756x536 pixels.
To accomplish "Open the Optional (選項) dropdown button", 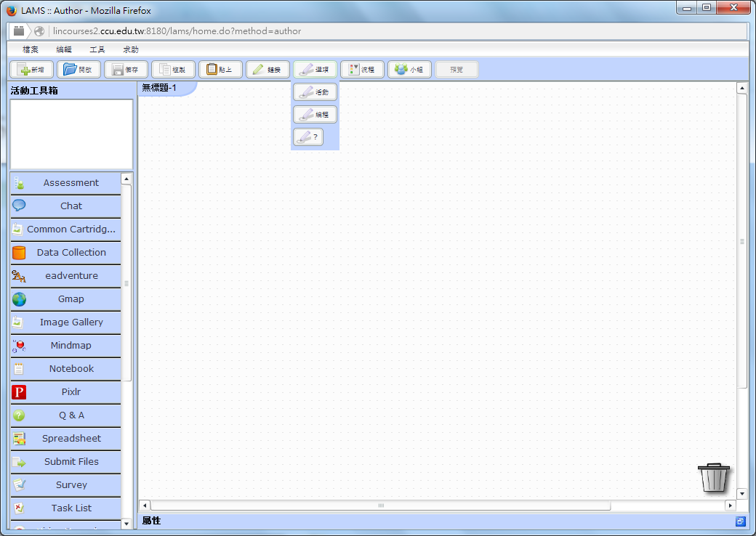I will (315, 70).
